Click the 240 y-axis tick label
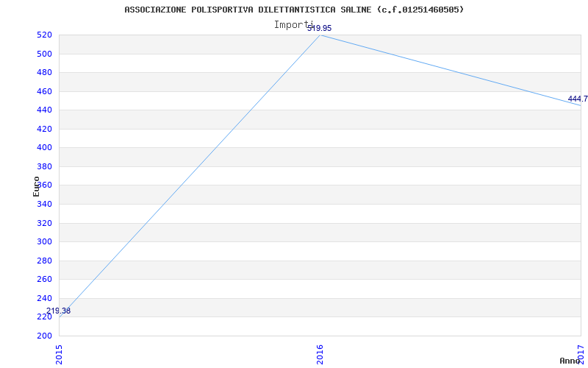 (44, 299)
